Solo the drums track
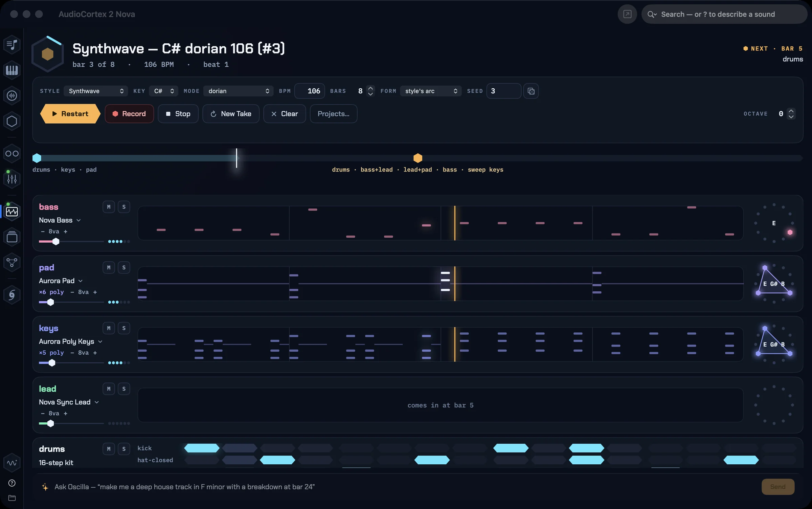This screenshot has height=509, width=812. click(124, 449)
